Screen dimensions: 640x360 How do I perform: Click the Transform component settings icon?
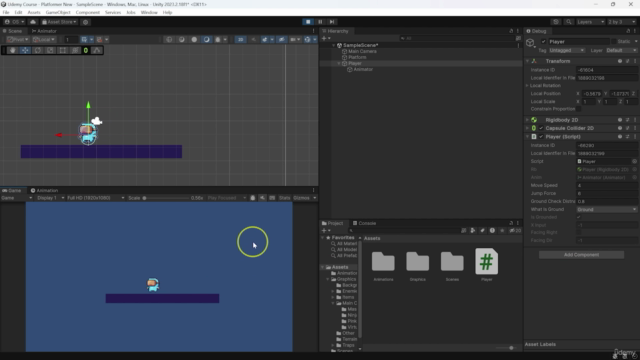coord(628,61)
